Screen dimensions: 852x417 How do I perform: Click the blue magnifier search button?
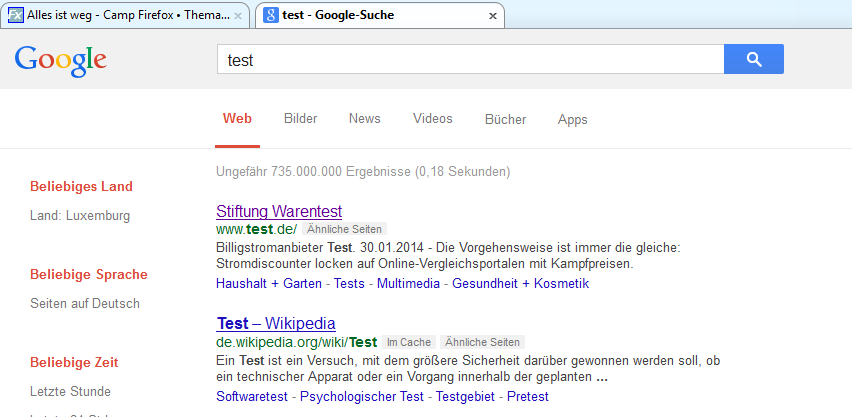(x=754, y=59)
